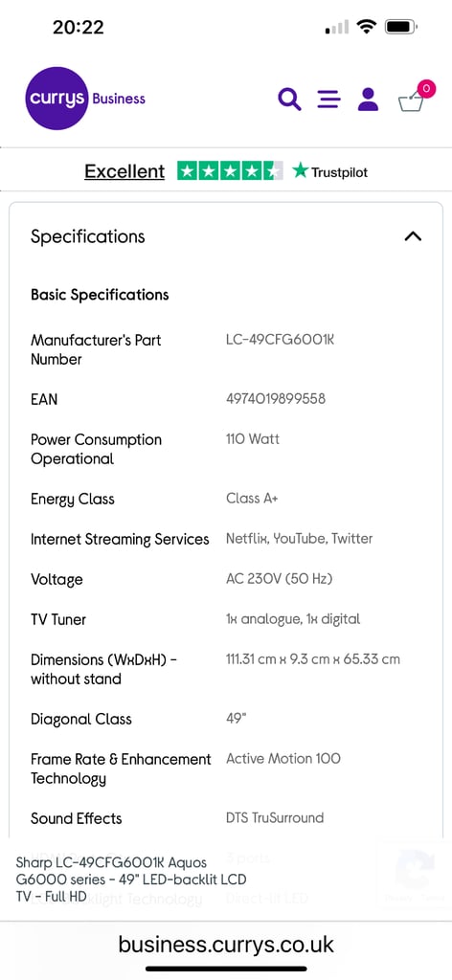The image size is (452, 980).
Task: Open the hamburger menu icon
Action: pyautogui.click(x=328, y=100)
